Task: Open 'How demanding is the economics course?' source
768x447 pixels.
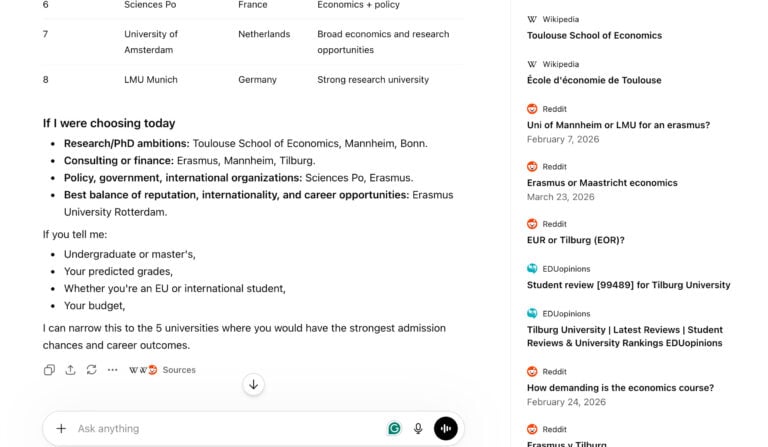Action: coord(620,388)
